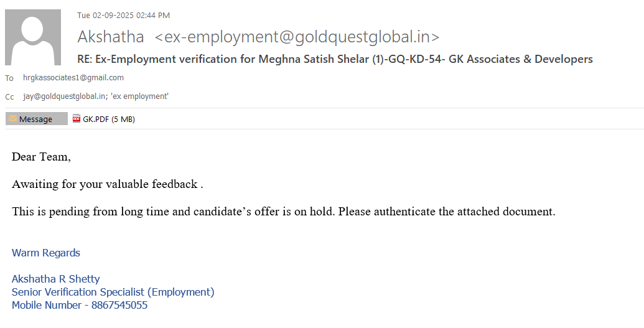This screenshot has width=644, height=328.
Task: Click the ex-employment@goldquestglobal.in sender address
Action: pos(297,37)
